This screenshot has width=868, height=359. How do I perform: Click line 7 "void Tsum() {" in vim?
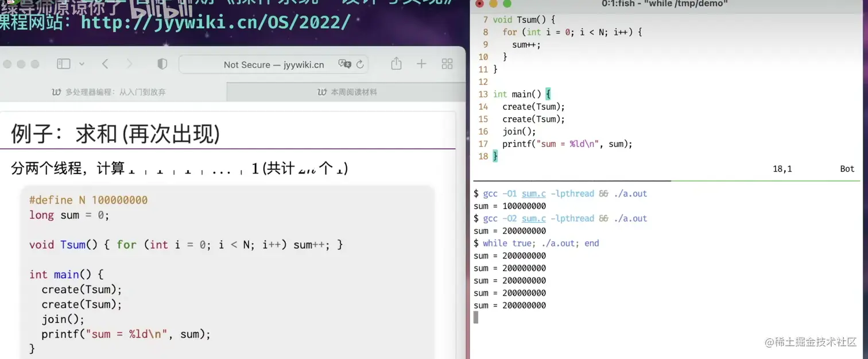pos(524,20)
